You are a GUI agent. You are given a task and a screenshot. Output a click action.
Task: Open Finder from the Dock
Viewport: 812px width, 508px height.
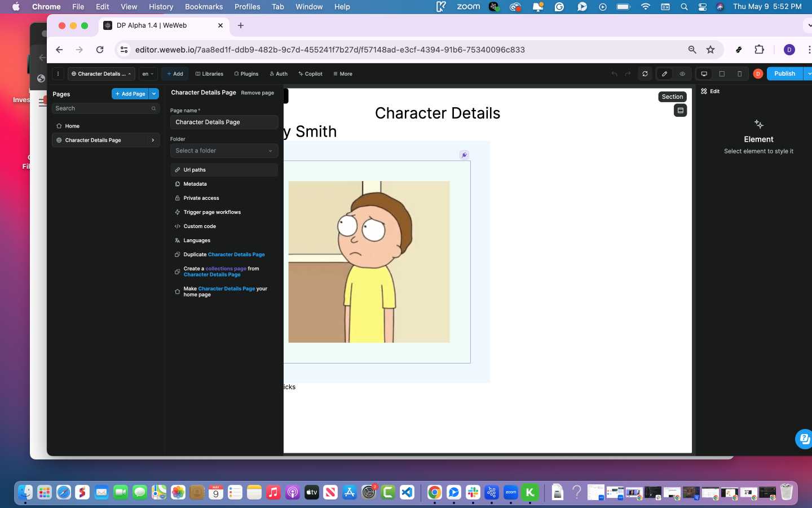pyautogui.click(x=25, y=492)
